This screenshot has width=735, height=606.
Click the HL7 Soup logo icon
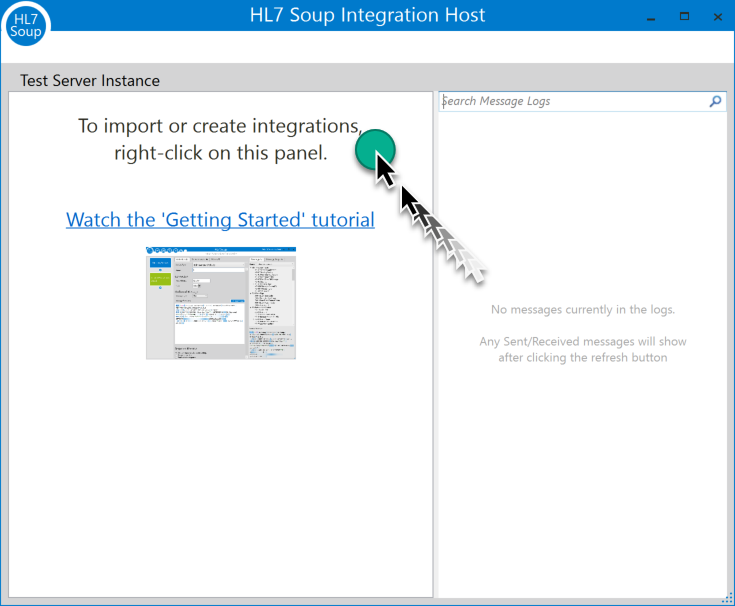coord(26,25)
